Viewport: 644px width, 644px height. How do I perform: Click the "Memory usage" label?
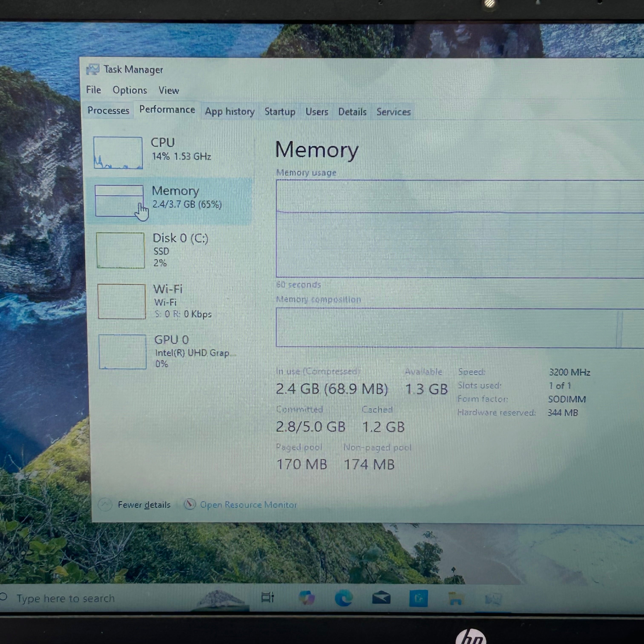(x=306, y=173)
